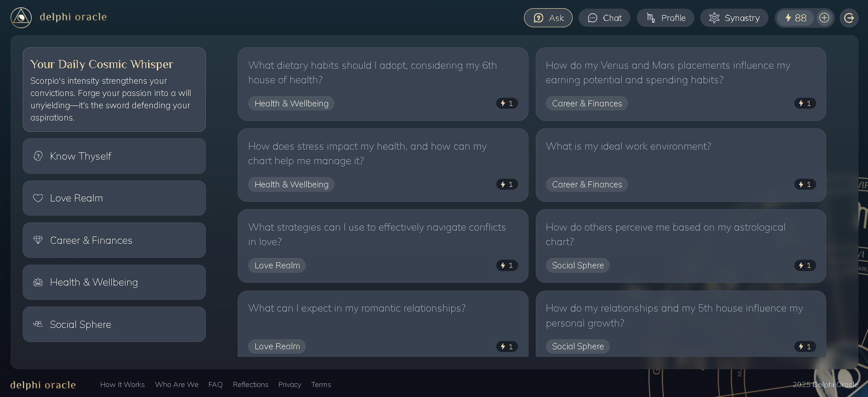
Task: Click the Delphi Oracle triangle logo icon
Action: click(x=21, y=18)
